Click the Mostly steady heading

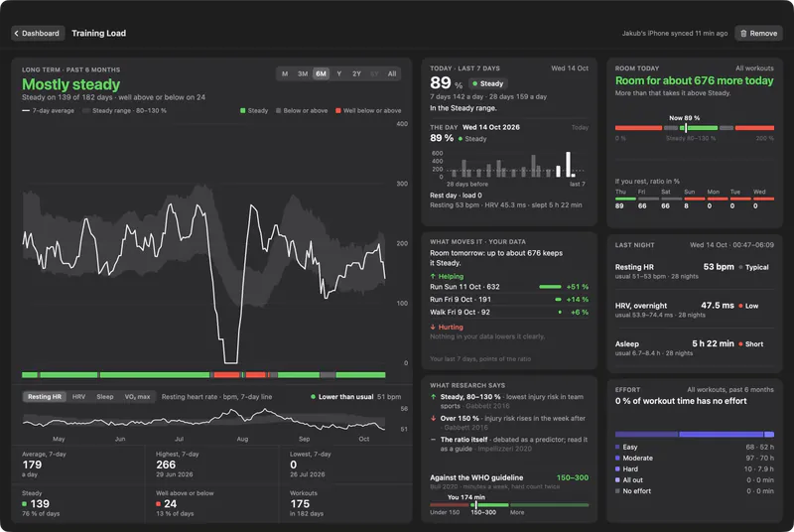(x=70, y=84)
